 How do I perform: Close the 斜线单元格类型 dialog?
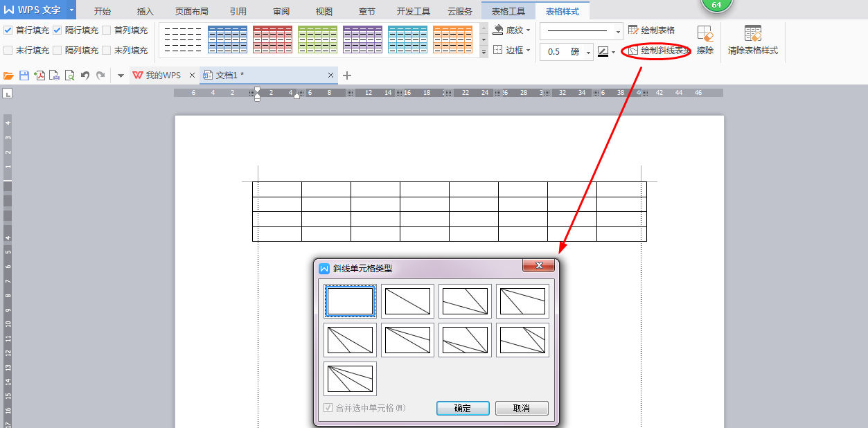click(538, 265)
